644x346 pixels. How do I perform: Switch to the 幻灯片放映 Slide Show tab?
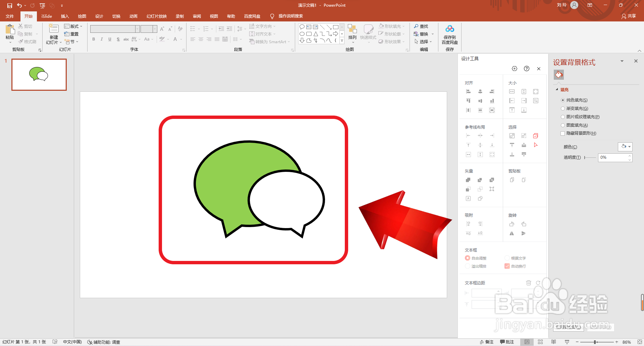(x=156, y=16)
